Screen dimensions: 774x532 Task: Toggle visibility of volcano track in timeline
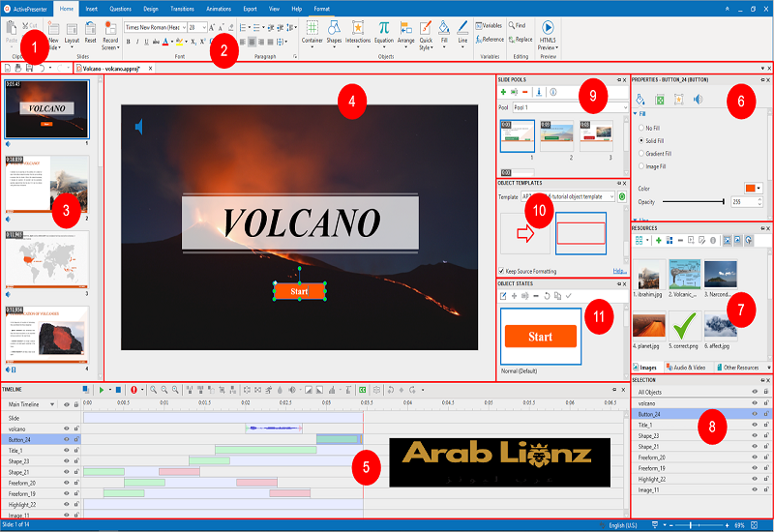[x=66, y=429]
